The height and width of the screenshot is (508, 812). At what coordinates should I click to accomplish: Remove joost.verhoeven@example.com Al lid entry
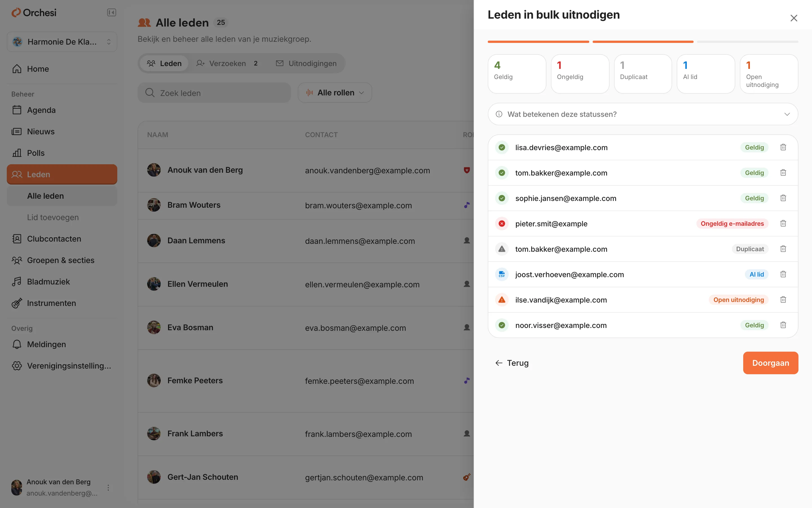pyautogui.click(x=783, y=275)
